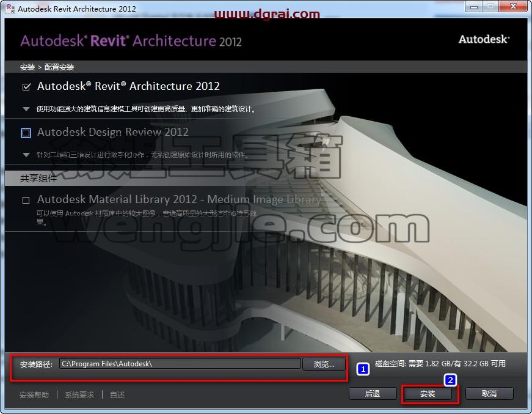The width and height of the screenshot is (532, 414).
Task: Click the 共享组件 section header
Action: point(38,179)
